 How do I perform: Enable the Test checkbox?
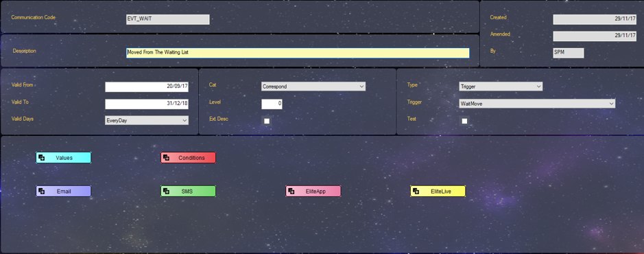point(464,121)
